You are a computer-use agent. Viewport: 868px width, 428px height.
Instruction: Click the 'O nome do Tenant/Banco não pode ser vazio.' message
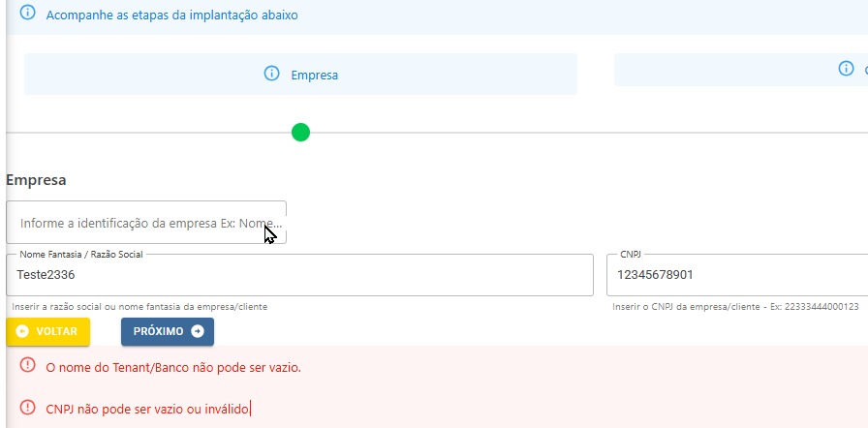(x=173, y=368)
